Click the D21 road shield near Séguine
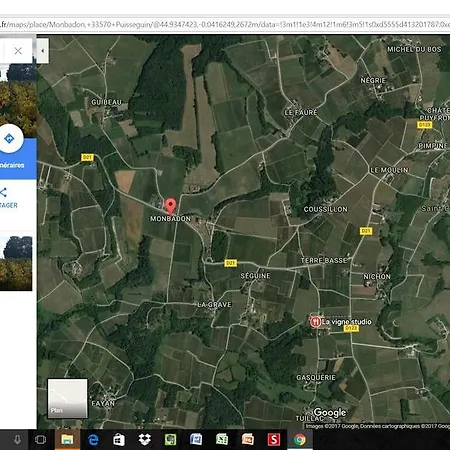The width and height of the screenshot is (450, 450). [x=230, y=263]
